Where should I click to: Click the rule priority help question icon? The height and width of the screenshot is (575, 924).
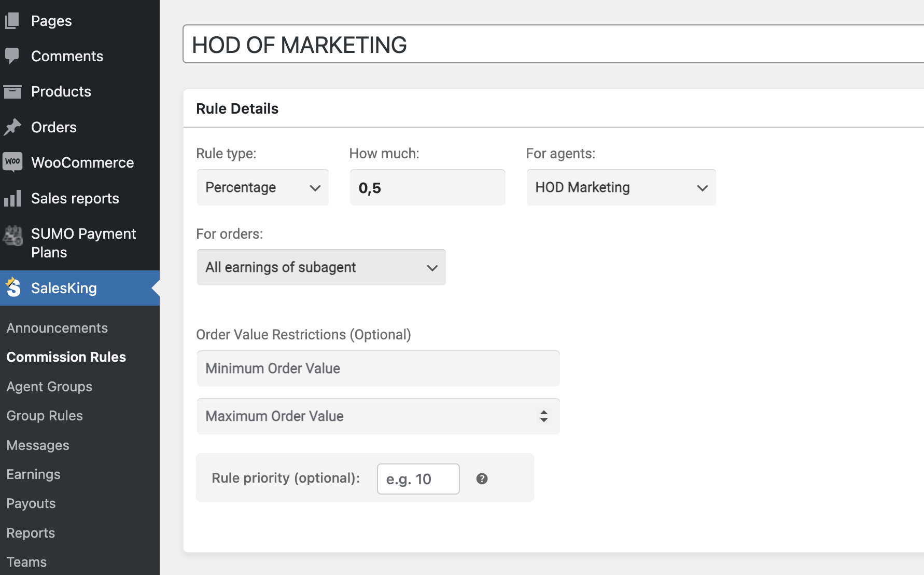coord(482,478)
